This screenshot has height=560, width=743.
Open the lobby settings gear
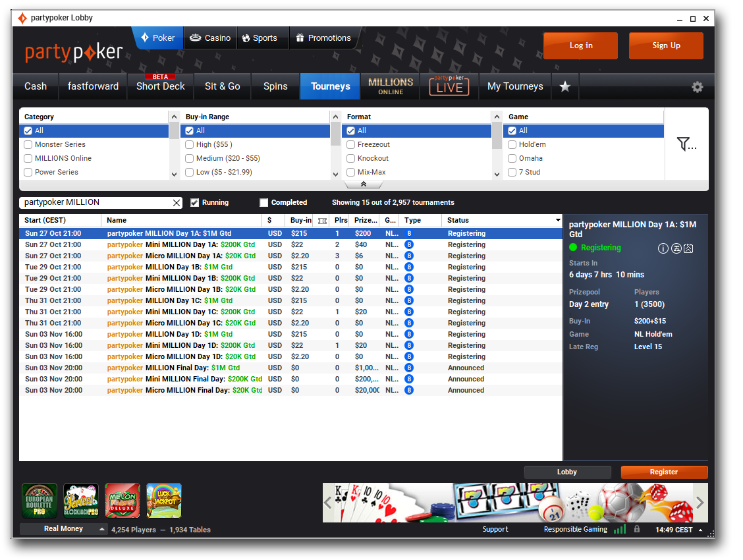[x=697, y=87]
